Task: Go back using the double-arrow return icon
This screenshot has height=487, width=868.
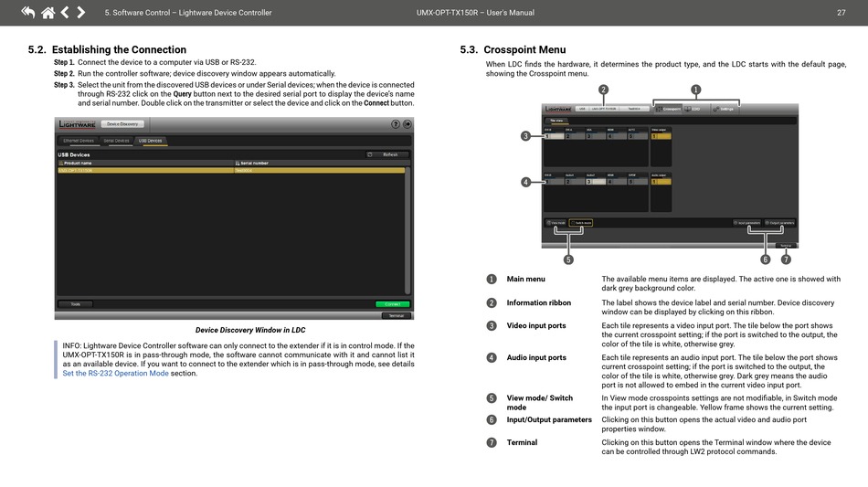Action: point(27,12)
